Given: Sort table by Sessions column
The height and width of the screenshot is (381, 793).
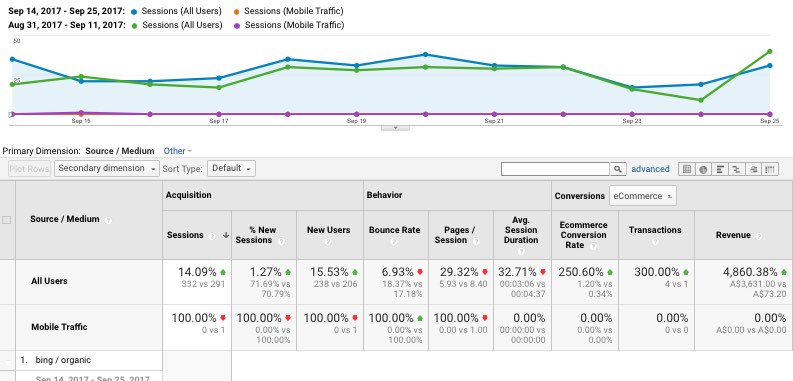Looking at the screenshot, I should click(x=185, y=235).
